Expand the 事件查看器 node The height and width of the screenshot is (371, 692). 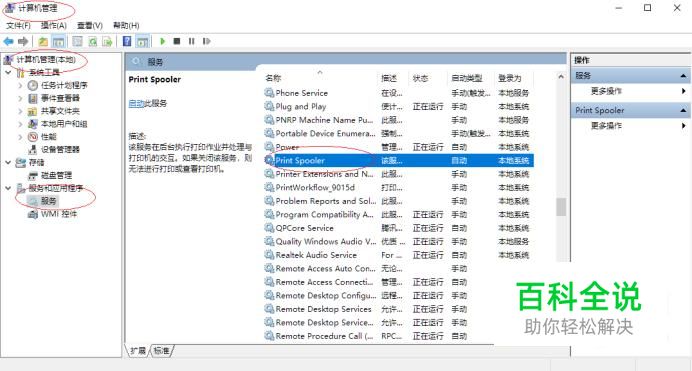pyautogui.click(x=20, y=98)
